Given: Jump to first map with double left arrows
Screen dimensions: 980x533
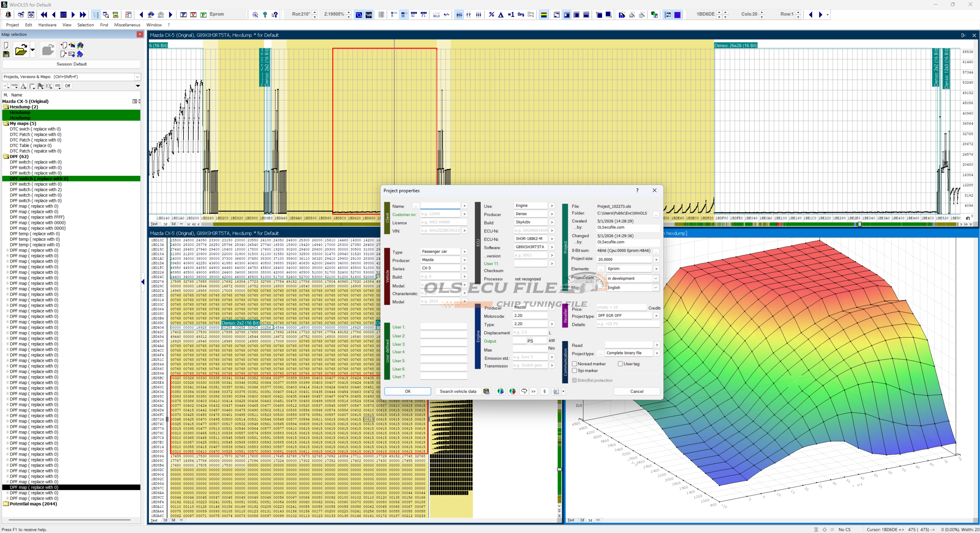Looking at the screenshot, I should (x=44, y=15).
